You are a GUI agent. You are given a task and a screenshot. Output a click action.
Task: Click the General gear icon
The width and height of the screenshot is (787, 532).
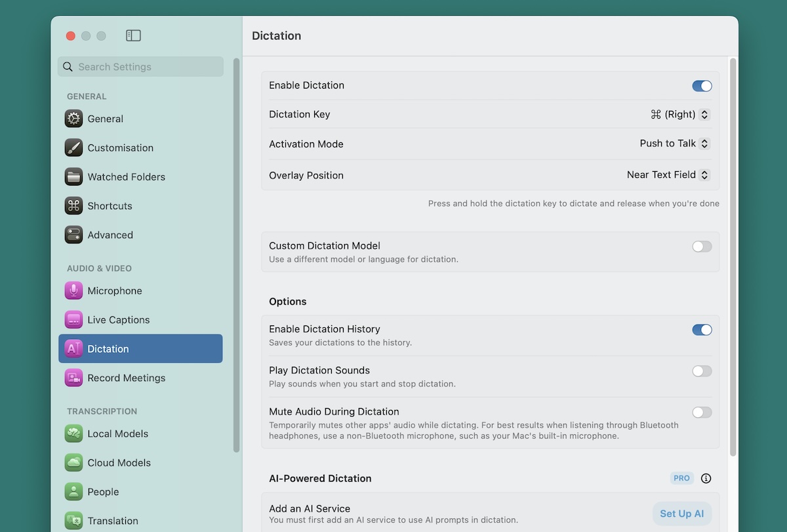click(73, 119)
